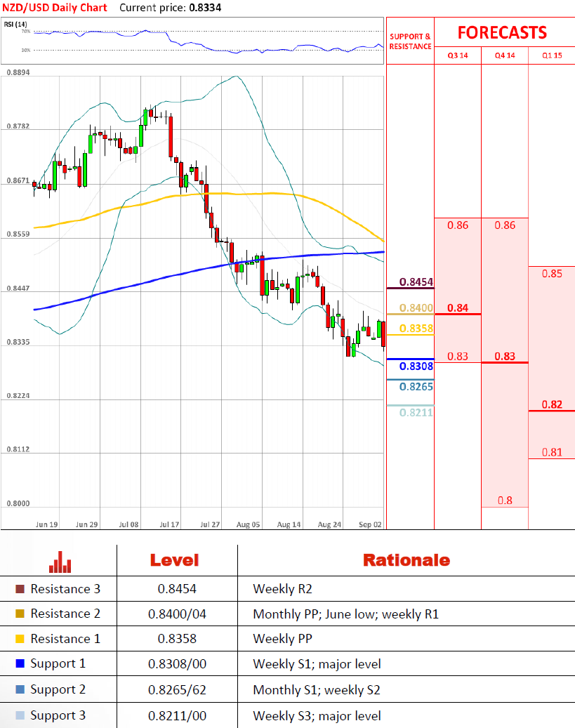Click the 0.8454 level cell in table
Image resolution: width=575 pixels, height=728 pixels.
[177, 589]
